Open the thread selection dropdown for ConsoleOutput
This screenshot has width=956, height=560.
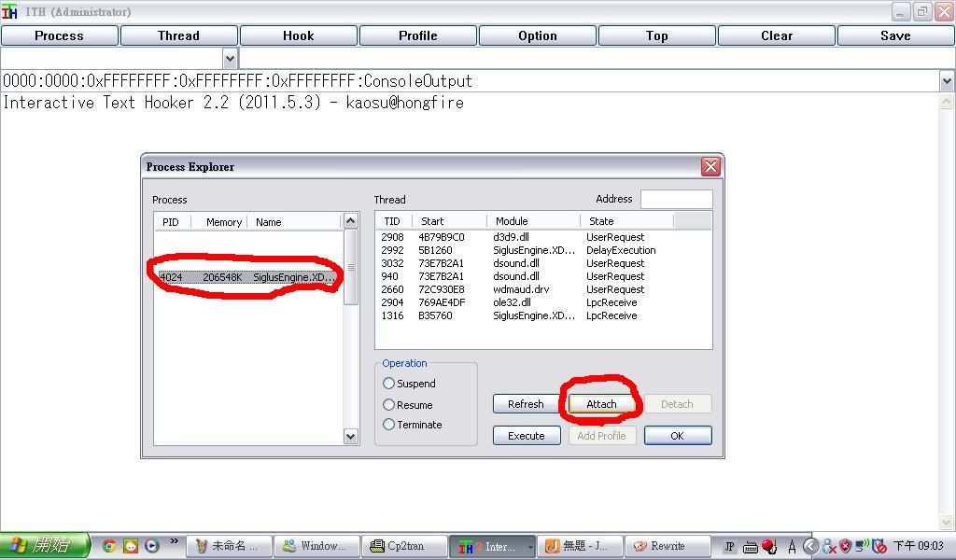point(946,81)
